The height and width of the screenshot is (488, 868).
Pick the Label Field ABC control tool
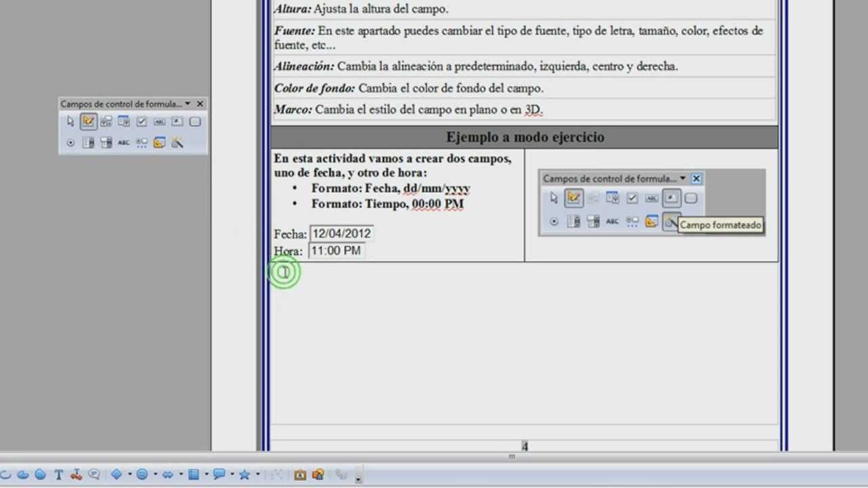pyautogui.click(x=124, y=143)
